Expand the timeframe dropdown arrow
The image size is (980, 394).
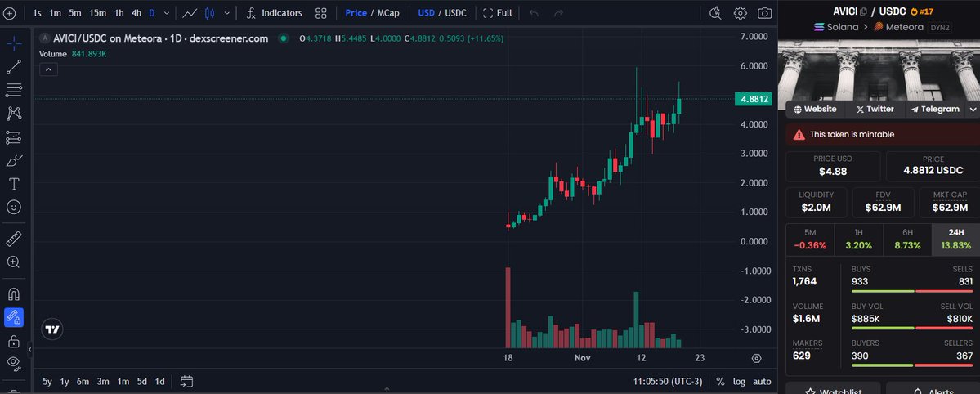[166, 12]
